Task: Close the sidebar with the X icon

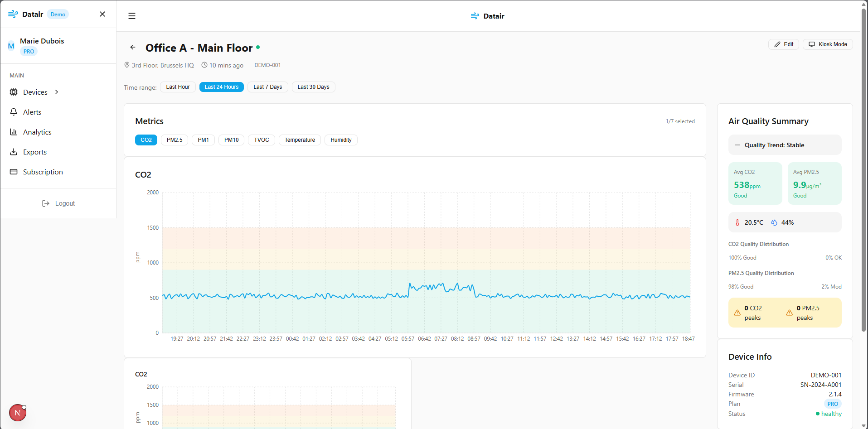Action: tap(102, 14)
